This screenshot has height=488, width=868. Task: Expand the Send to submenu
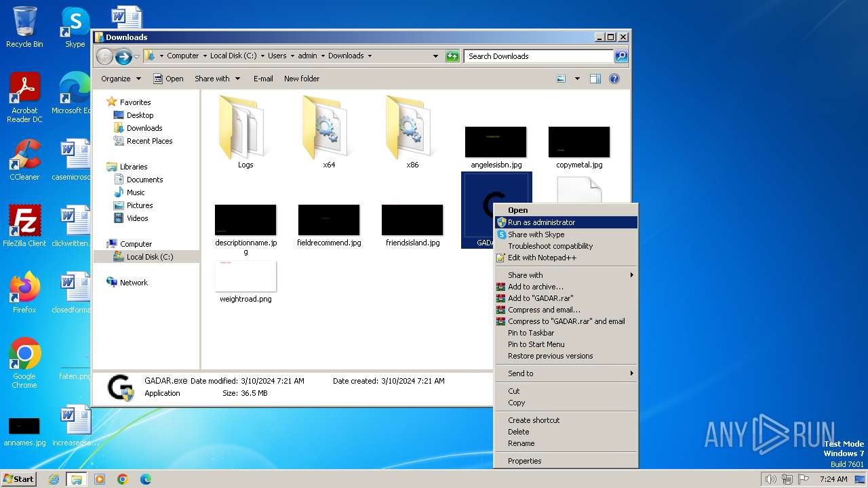(566, 373)
